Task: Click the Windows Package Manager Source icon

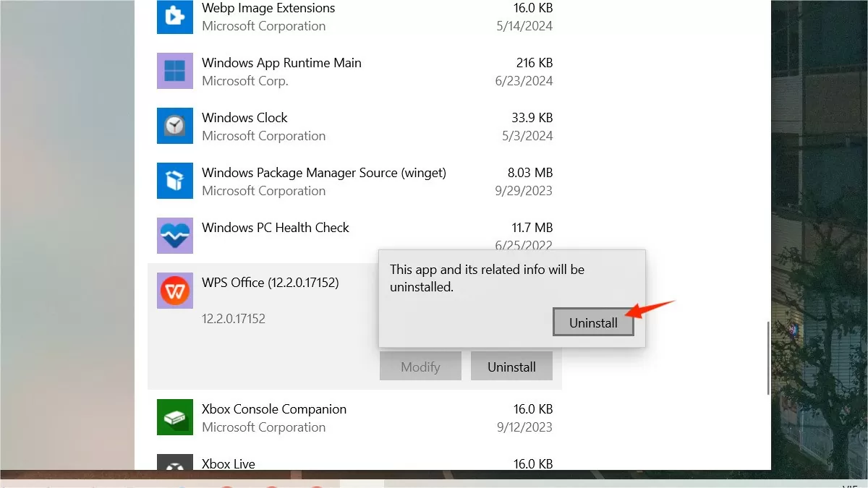Action: pos(174,181)
